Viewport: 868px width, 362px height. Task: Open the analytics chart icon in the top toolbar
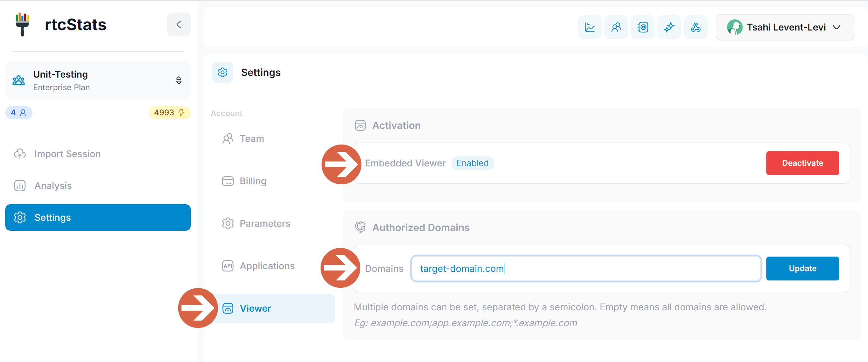click(589, 27)
